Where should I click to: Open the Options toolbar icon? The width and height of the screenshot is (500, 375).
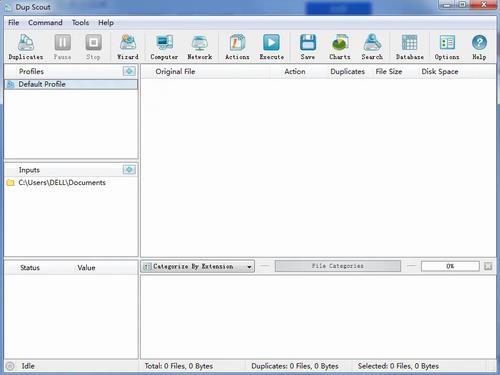point(447,47)
